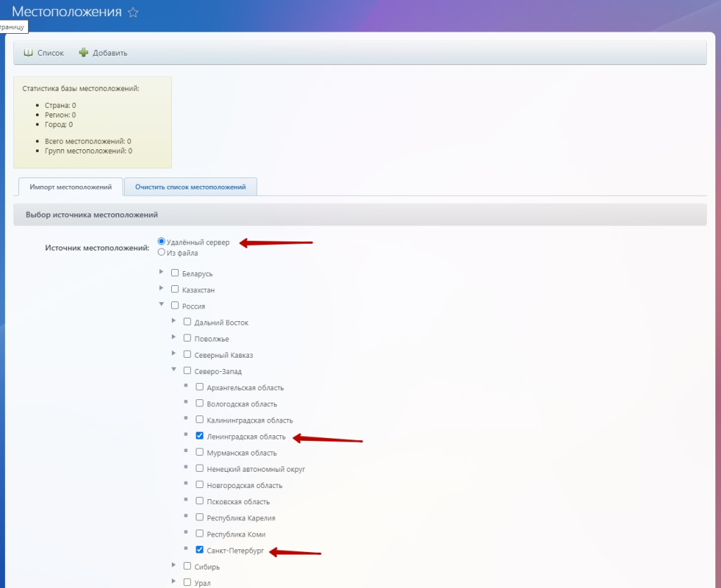Click the Архангельская область label
721x588 pixels.
click(x=245, y=387)
